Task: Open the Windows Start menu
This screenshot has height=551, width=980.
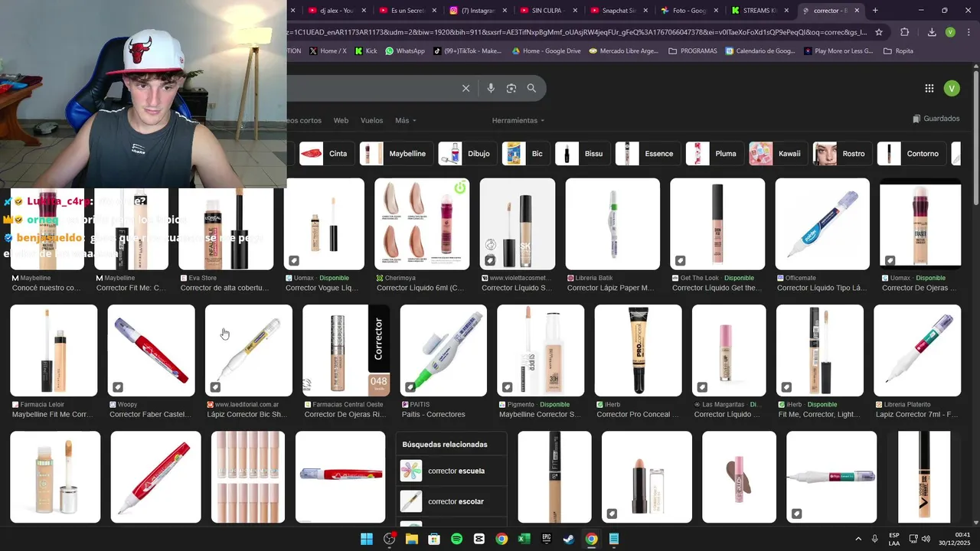Action: pos(367,539)
